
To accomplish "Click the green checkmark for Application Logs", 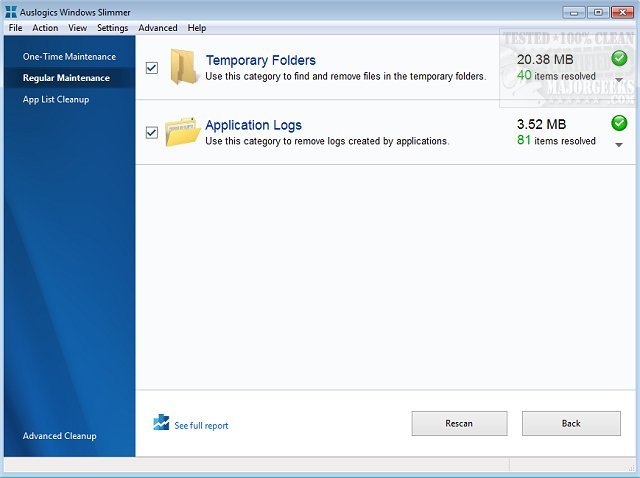I will pyautogui.click(x=619, y=123).
